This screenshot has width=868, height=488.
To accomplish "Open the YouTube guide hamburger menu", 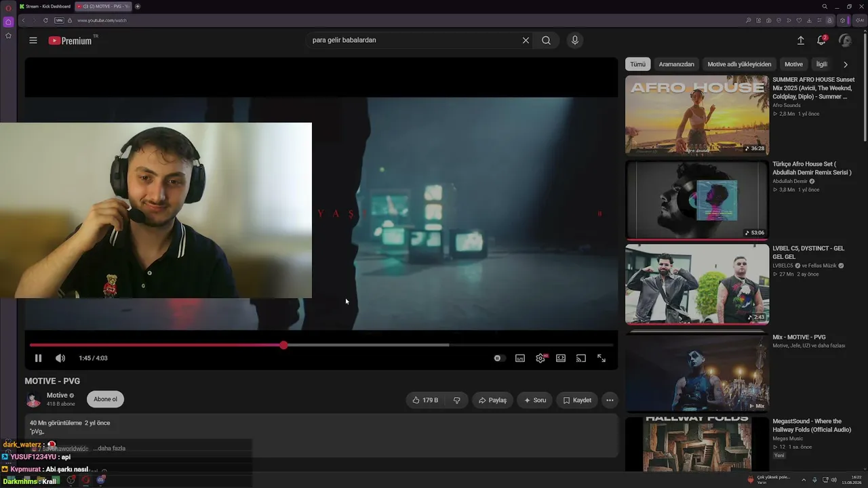I will pos(33,41).
